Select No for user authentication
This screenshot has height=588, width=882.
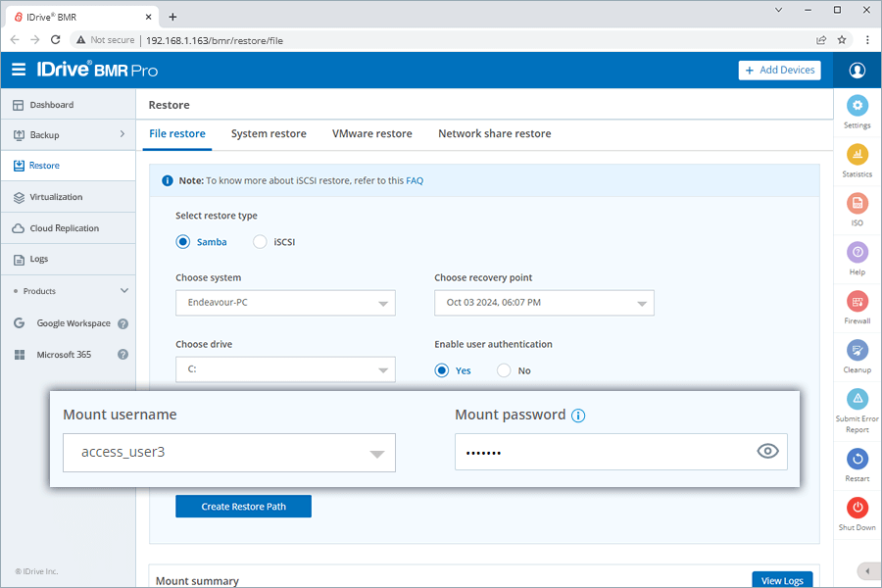[504, 370]
